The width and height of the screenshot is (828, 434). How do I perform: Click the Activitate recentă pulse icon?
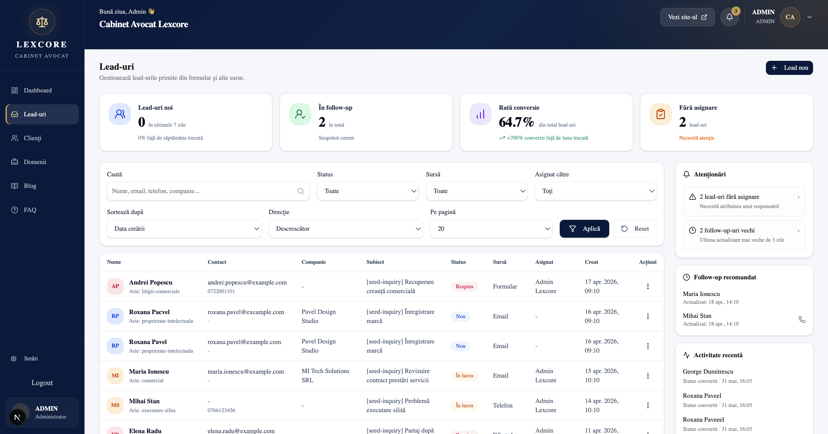(x=686, y=355)
